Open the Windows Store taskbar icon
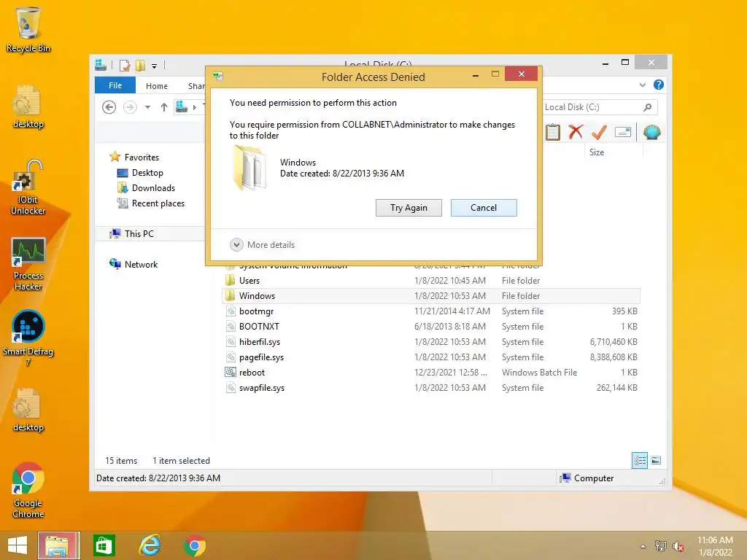This screenshot has height=560, width=747. [104, 545]
